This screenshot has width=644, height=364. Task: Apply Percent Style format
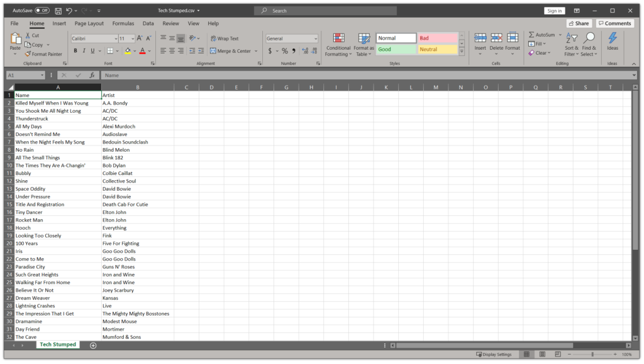coord(285,51)
